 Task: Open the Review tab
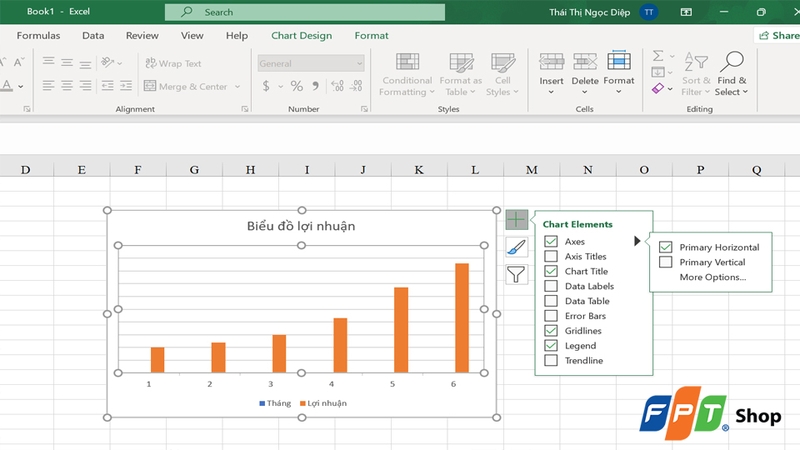pyautogui.click(x=142, y=35)
